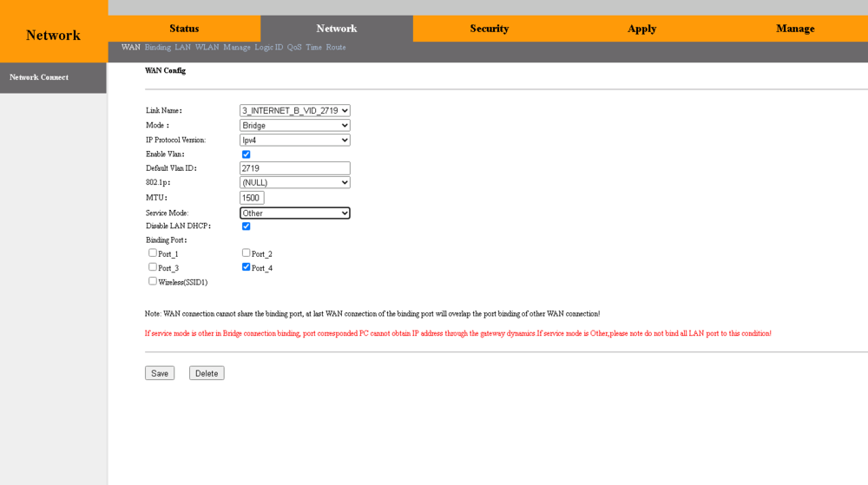Switch to the Security tab

(489, 29)
